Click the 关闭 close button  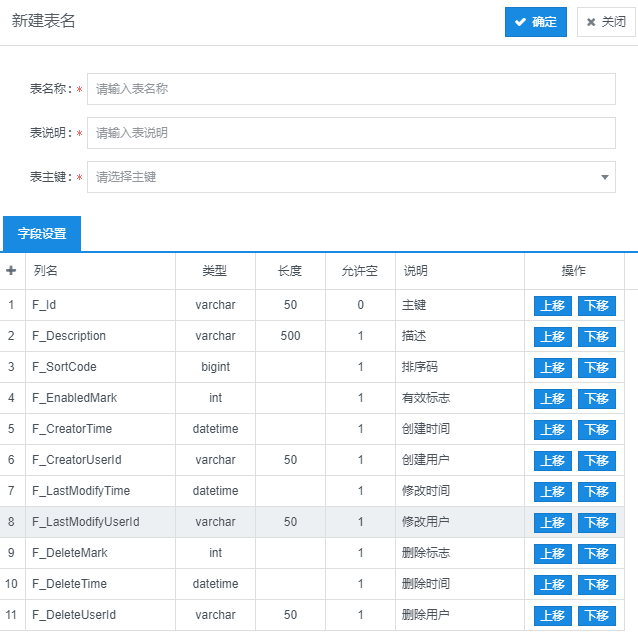606,22
